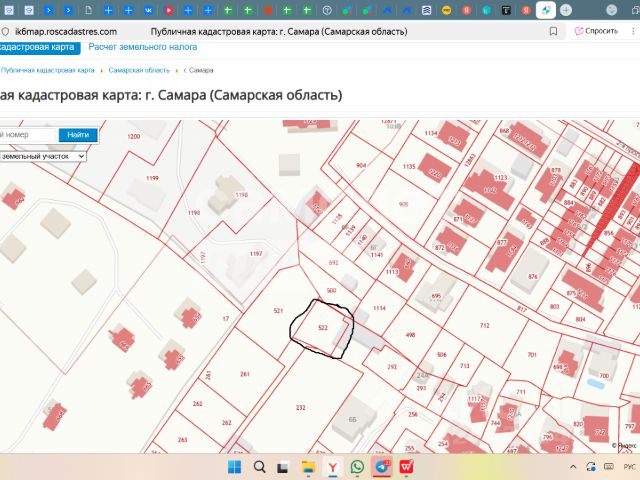Viewport: 640px width, 480px height.
Task: Select land parcel 522 on the map
Action: tap(322, 328)
